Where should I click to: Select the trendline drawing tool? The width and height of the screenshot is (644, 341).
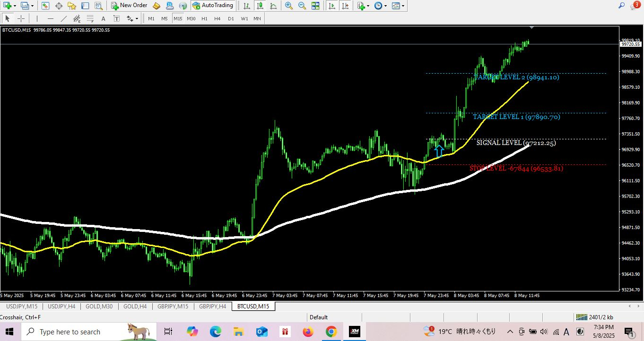point(64,18)
